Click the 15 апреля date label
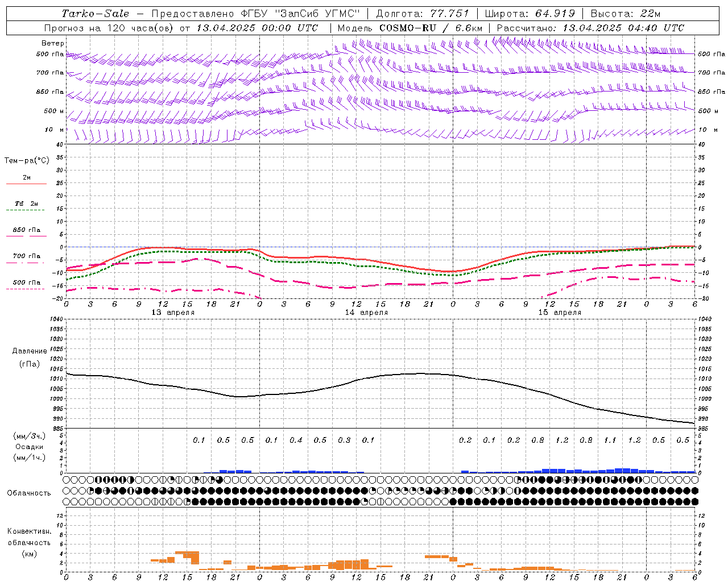 560,313
